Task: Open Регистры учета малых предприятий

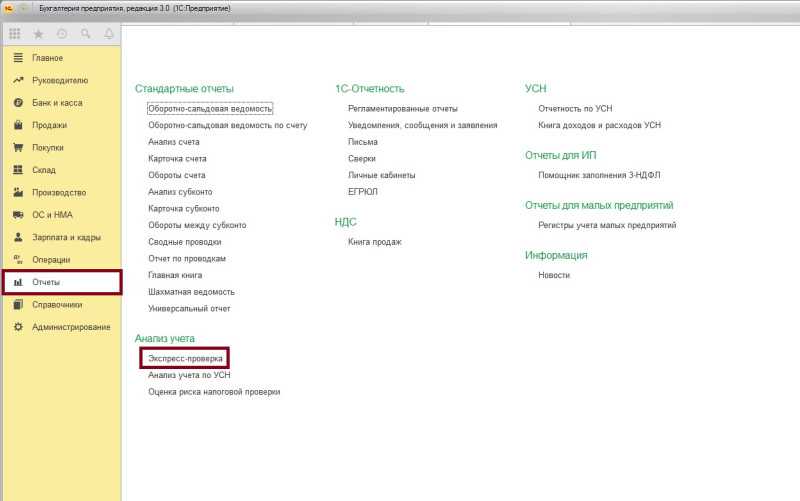Action: click(607, 225)
